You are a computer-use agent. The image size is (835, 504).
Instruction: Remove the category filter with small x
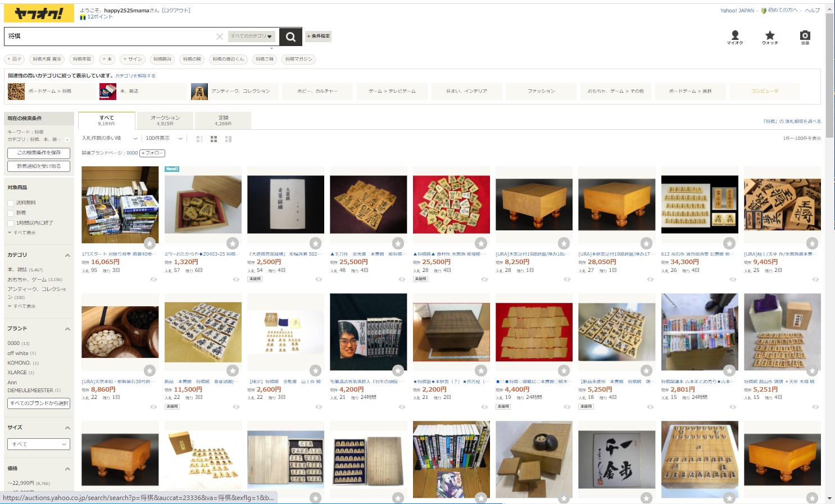click(67, 139)
